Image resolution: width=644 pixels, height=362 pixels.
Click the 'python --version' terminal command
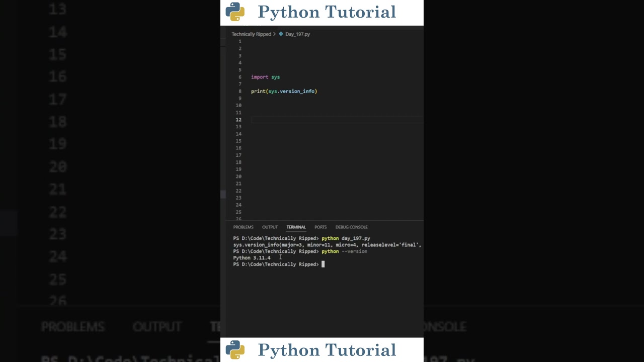pos(344,251)
